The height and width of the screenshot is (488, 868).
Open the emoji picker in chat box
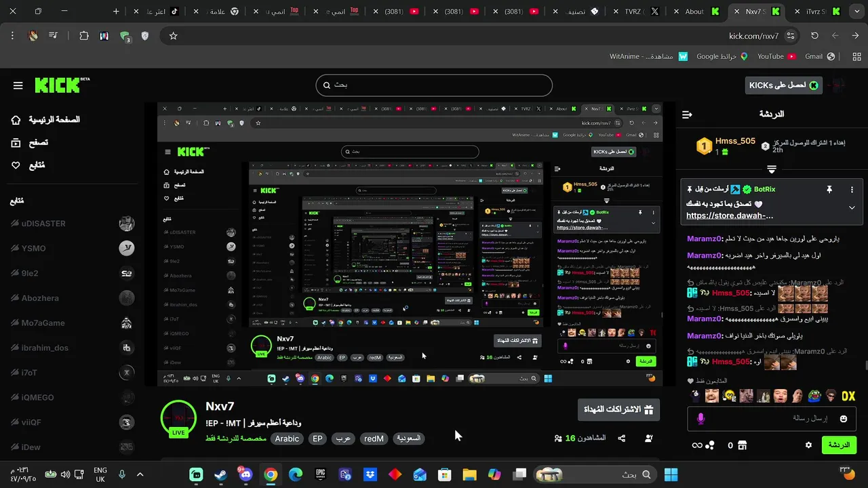tap(844, 419)
